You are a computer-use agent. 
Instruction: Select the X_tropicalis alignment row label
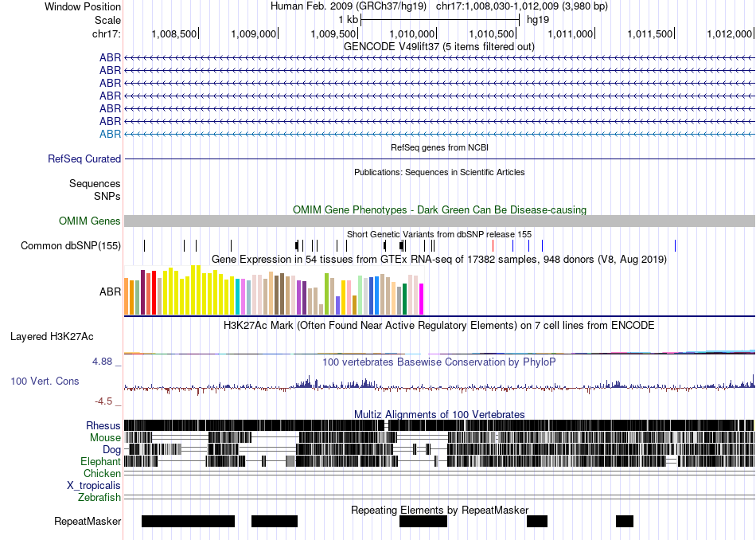point(94,486)
